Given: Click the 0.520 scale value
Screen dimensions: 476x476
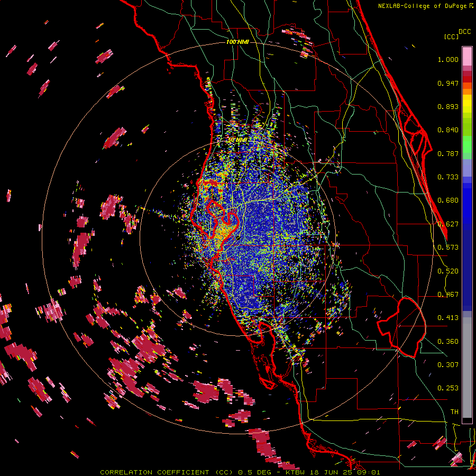Looking at the screenshot, I should [x=448, y=271].
